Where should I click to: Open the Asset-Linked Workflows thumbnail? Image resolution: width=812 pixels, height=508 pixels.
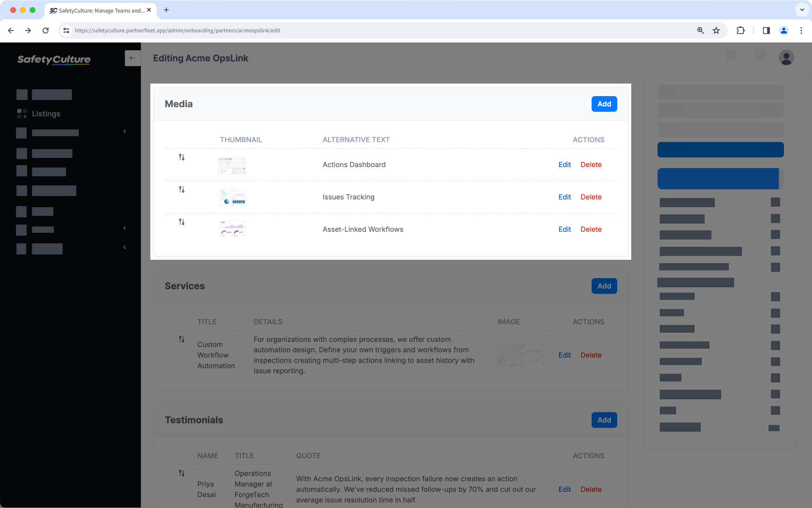[232, 228]
